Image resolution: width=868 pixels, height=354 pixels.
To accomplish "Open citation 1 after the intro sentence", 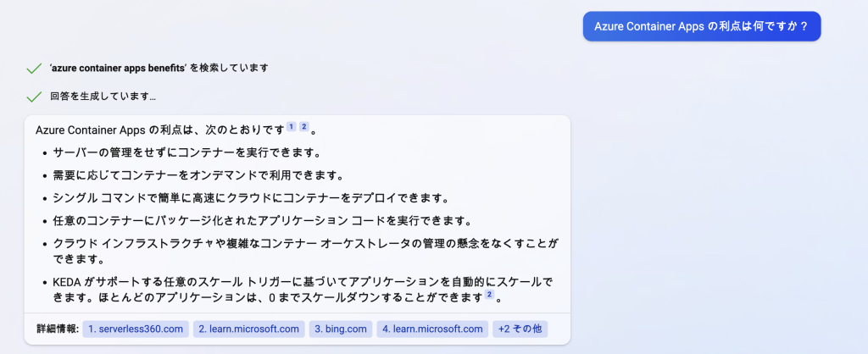I will pos(292,127).
